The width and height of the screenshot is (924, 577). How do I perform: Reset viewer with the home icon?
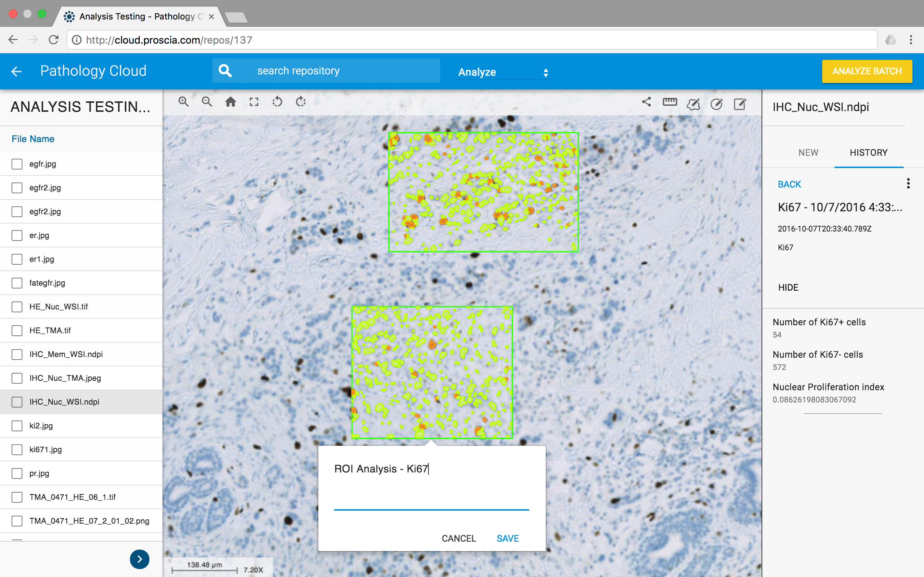(231, 102)
